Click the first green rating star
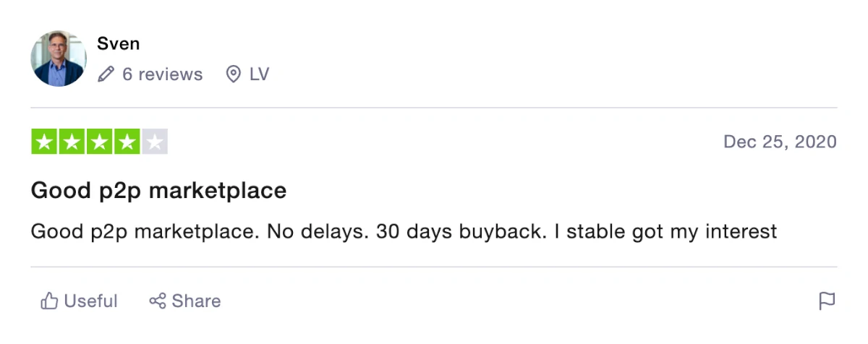Image resolution: width=868 pixels, height=344 pixels. [44, 142]
